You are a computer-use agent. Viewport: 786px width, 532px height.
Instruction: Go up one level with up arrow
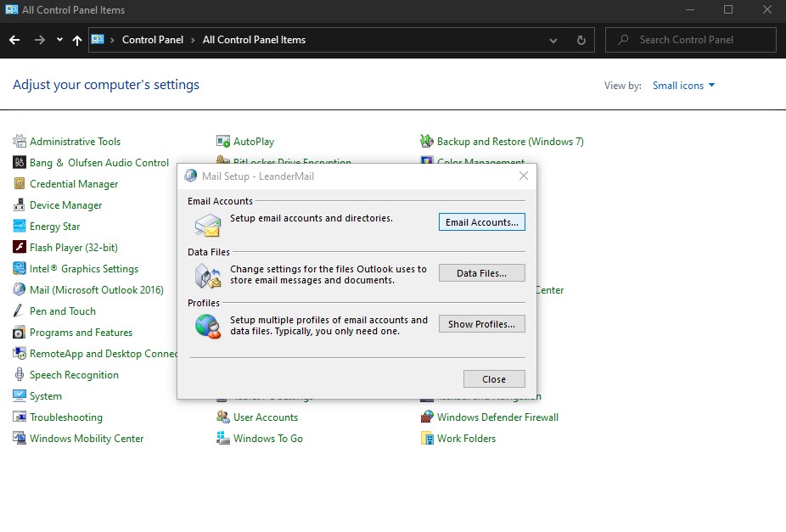(76, 40)
